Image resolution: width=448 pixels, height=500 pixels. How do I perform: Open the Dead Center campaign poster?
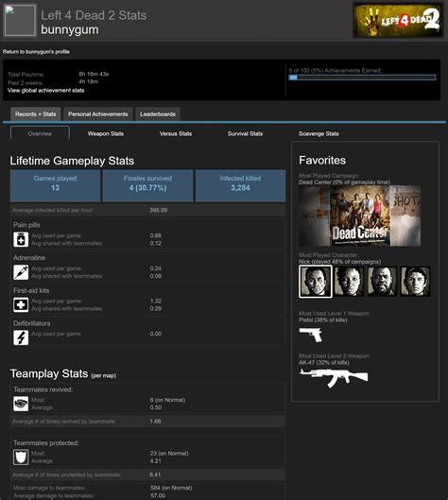[x=360, y=216]
